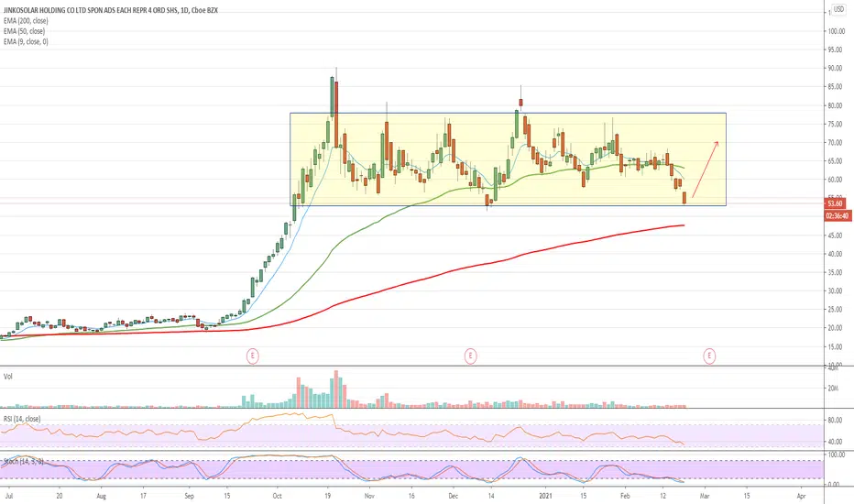Click the first earnings E marker in September

pos(252,356)
